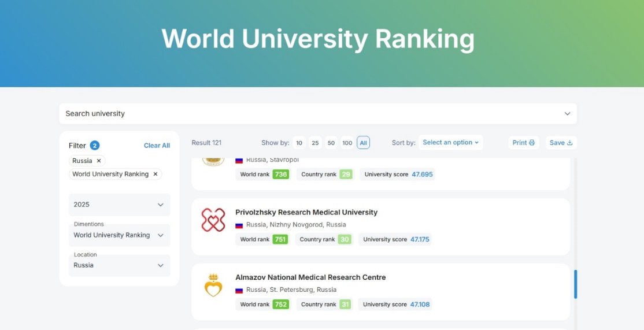
Task: Show 50 results per page
Action: coord(331,143)
